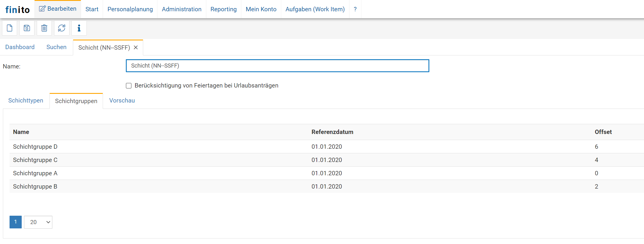Switch to the Vorschau tab
This screenshot has width=644, height=244.
[x=122, y=100]
